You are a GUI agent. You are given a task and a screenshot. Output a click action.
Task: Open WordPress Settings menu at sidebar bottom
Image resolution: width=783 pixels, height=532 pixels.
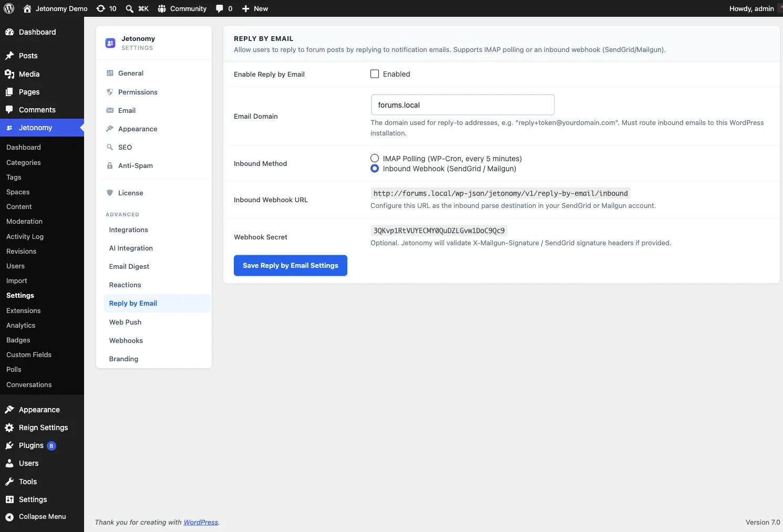coord(33,499)
